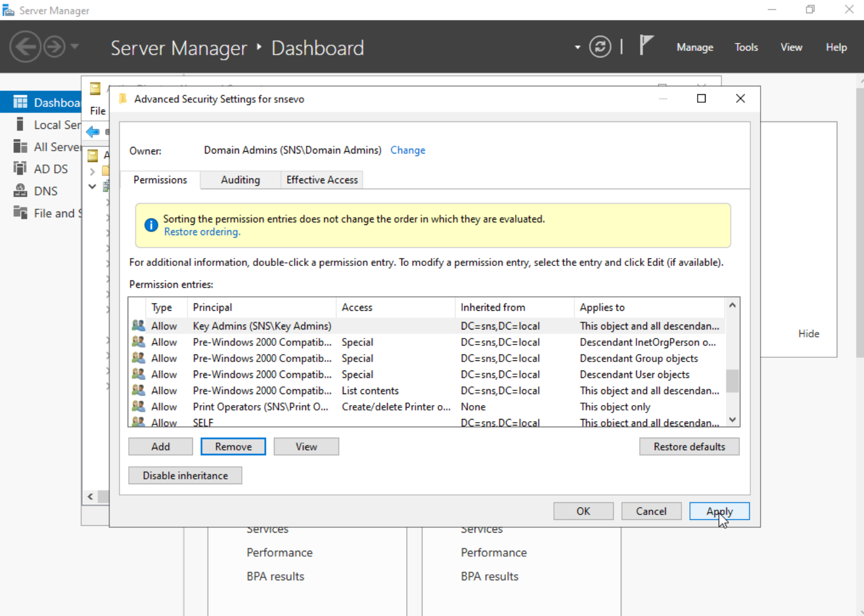The width and height of the screenshot is (864, 616).
Task: Open the navigation history dropdown arrow
Action: (x=74, y=47)
